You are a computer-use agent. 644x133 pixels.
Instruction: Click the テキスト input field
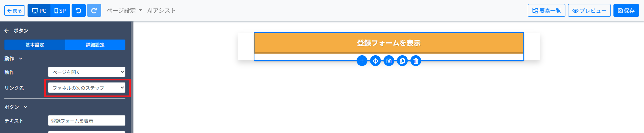87,121
